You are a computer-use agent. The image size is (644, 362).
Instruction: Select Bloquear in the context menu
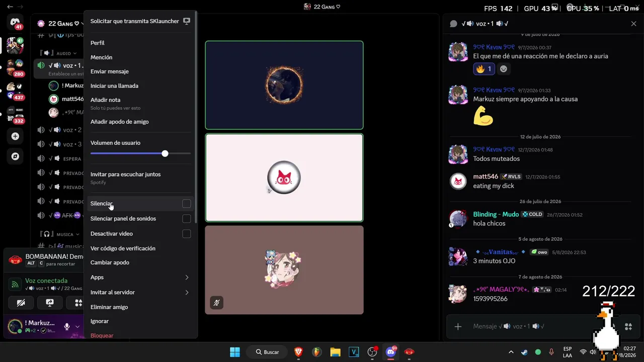[140, 335]
